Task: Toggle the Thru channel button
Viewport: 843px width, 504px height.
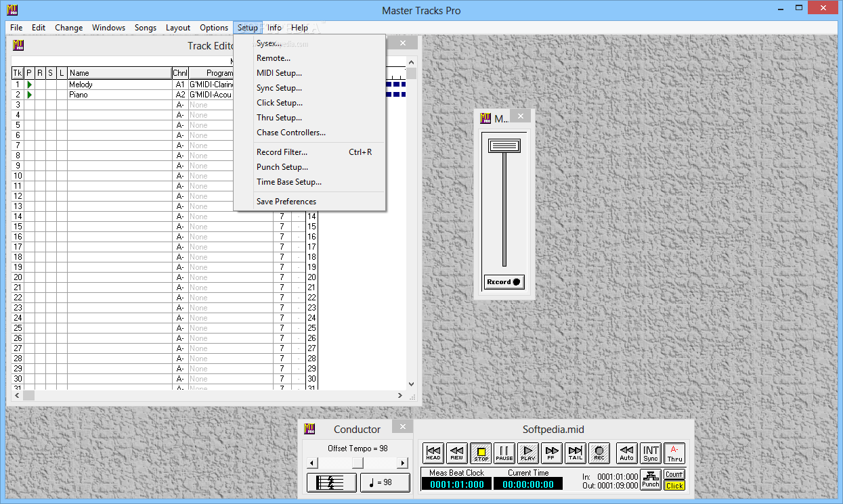Action: 674,453
